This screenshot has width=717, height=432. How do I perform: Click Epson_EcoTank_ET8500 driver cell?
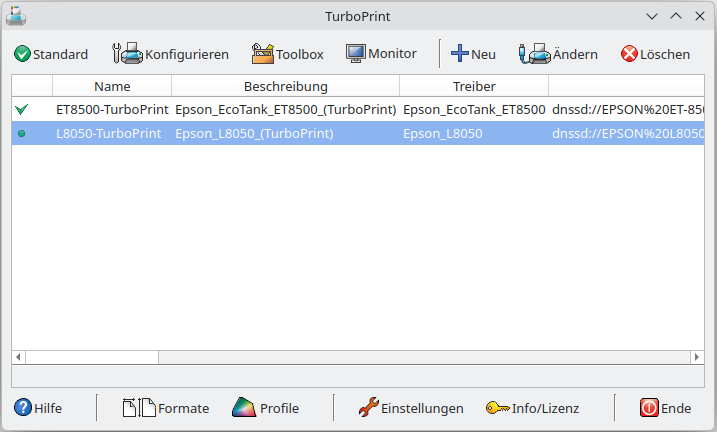point(474,109)
